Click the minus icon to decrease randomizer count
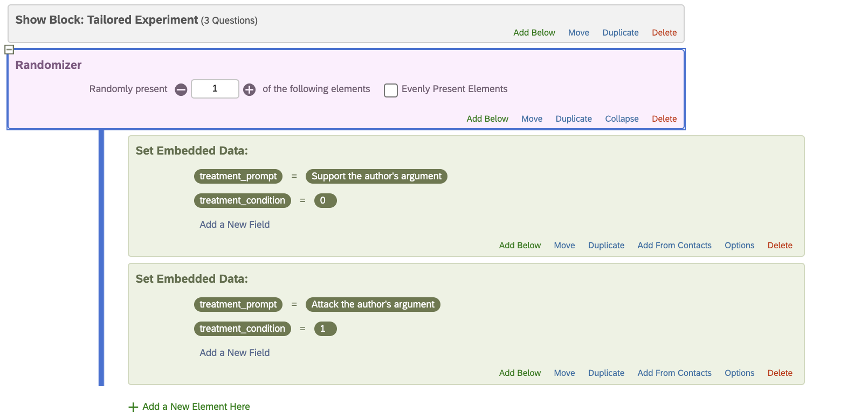868x419 pixels. pyautogui.click(x=181, y=89)
